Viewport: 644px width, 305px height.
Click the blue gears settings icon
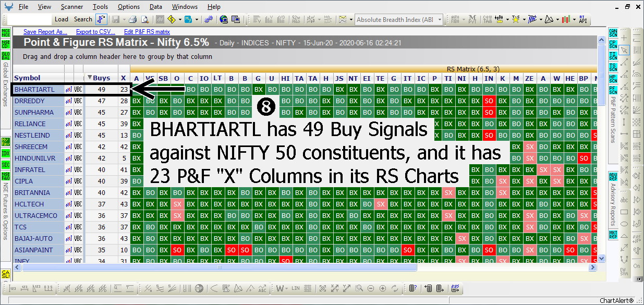209,19
